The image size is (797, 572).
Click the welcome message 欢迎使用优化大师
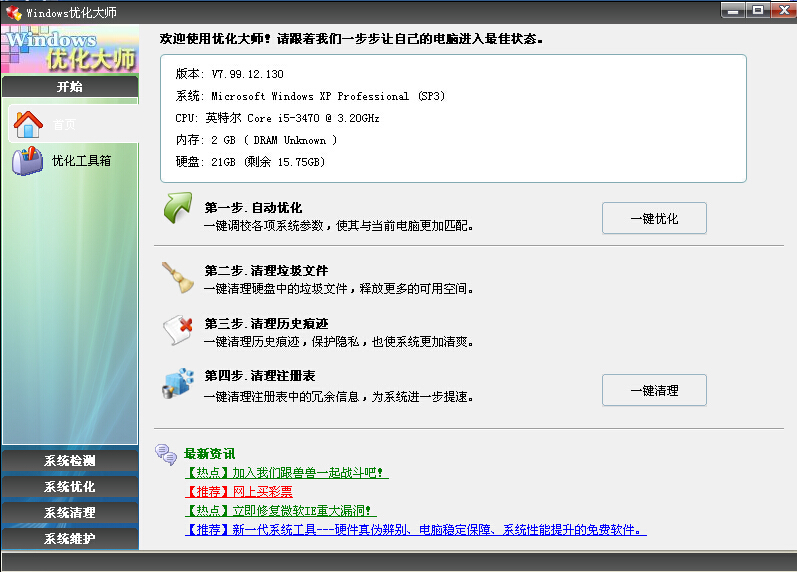tap(351, 39)
